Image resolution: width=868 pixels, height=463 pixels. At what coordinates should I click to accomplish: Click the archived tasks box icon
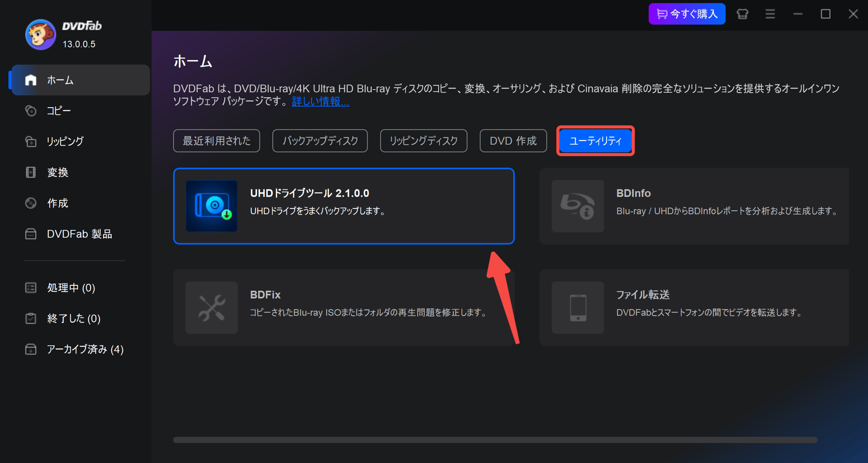(31, 349)
